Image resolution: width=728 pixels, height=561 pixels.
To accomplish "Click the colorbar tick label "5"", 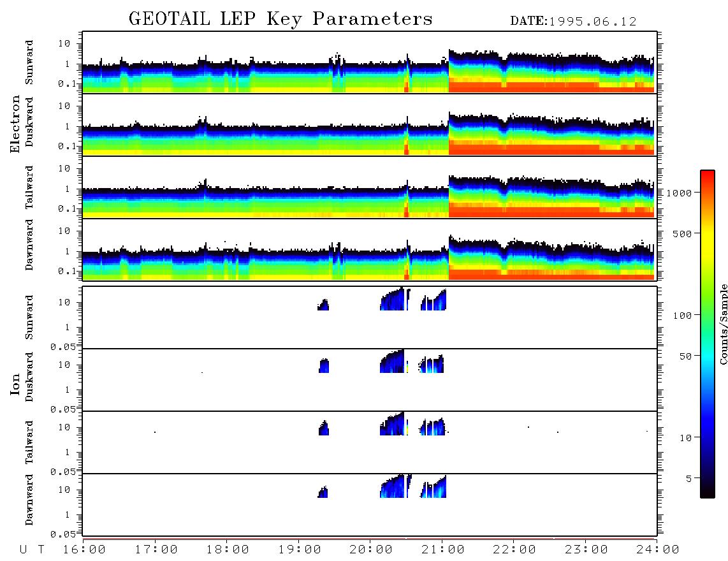I will pyautogui.click(x=689, y=479).
